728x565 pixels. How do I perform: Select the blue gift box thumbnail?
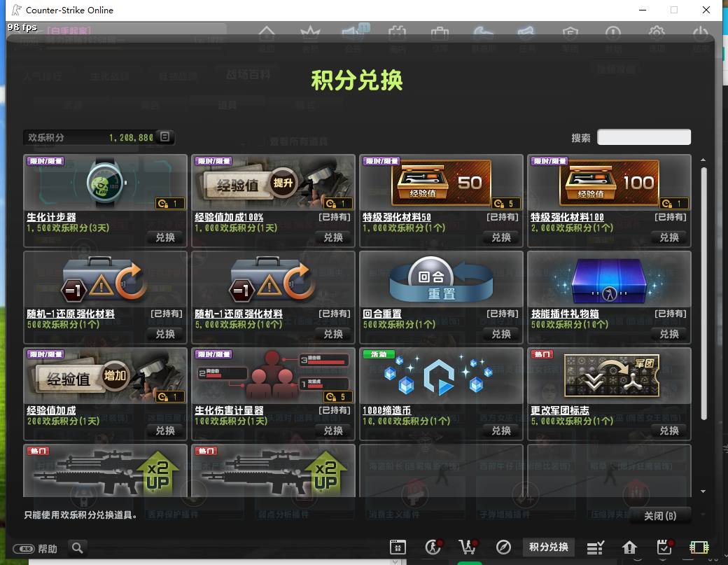point(609,280)
